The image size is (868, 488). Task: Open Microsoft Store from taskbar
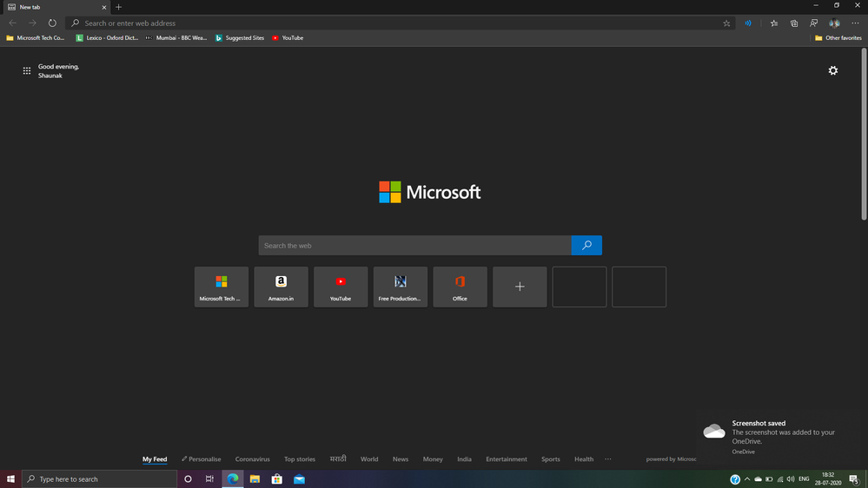pos(277,479)
